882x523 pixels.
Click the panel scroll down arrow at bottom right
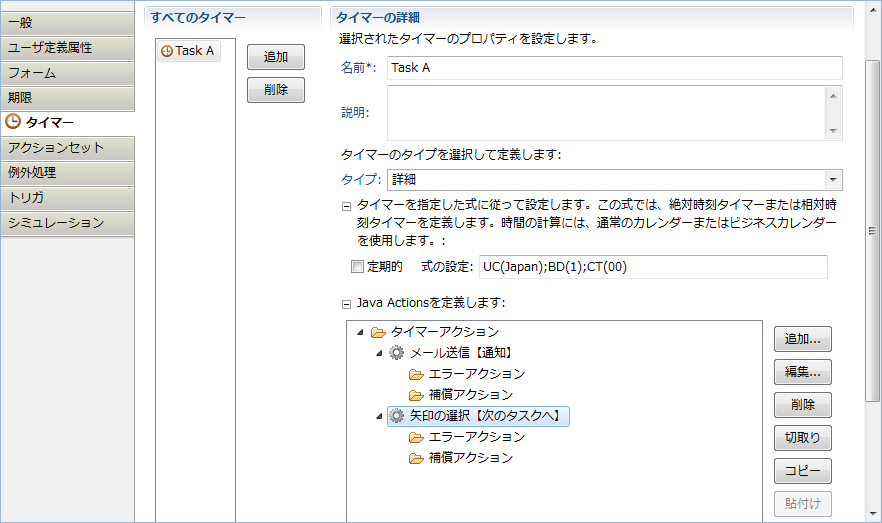tap(872, 513)
